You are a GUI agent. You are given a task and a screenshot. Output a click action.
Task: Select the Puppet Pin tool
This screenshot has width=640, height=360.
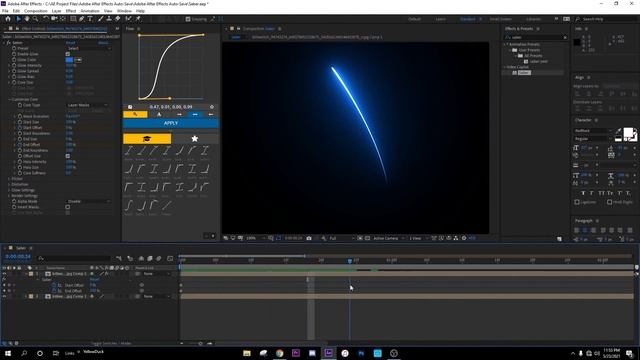(138, 19)
